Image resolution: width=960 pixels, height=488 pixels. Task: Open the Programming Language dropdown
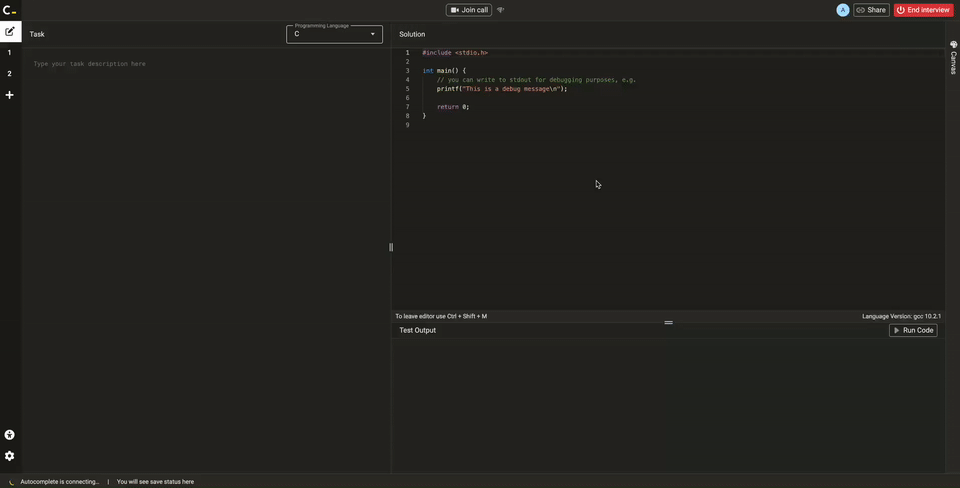click(x=334, y=34)
